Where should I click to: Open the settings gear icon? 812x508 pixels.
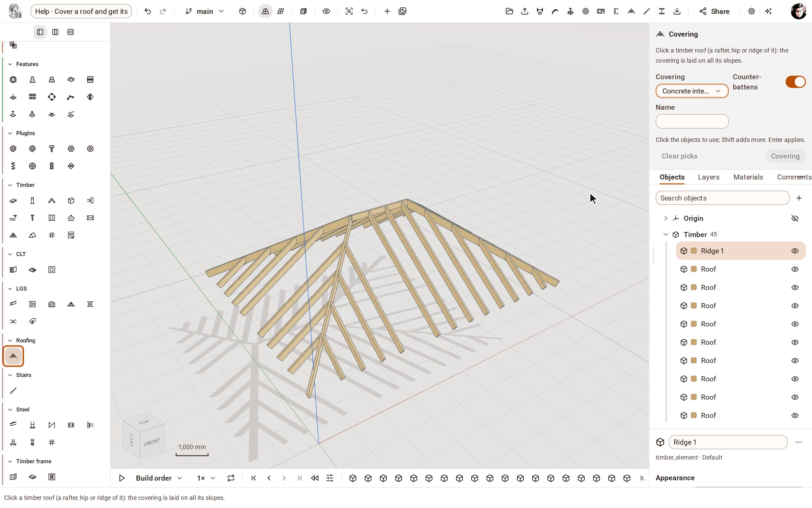(x=751, y=11)
